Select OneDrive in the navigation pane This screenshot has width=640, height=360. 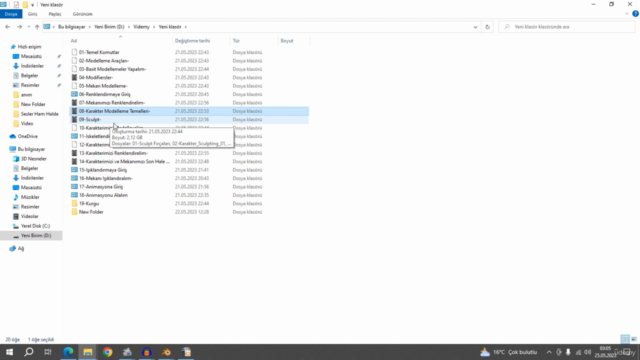27,136
